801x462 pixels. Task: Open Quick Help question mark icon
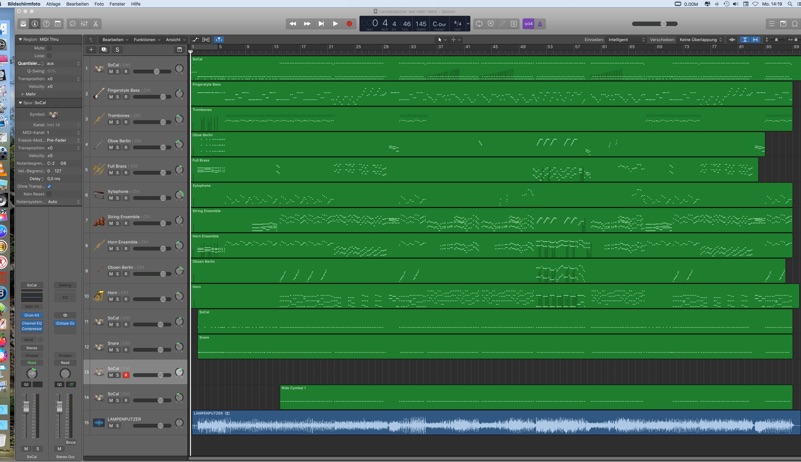[x=46, y=24]
